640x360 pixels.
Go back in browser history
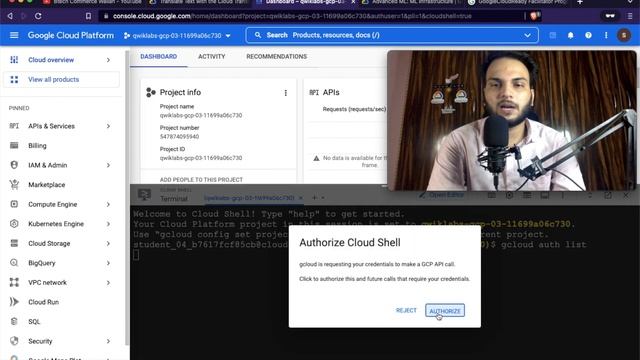10,16
